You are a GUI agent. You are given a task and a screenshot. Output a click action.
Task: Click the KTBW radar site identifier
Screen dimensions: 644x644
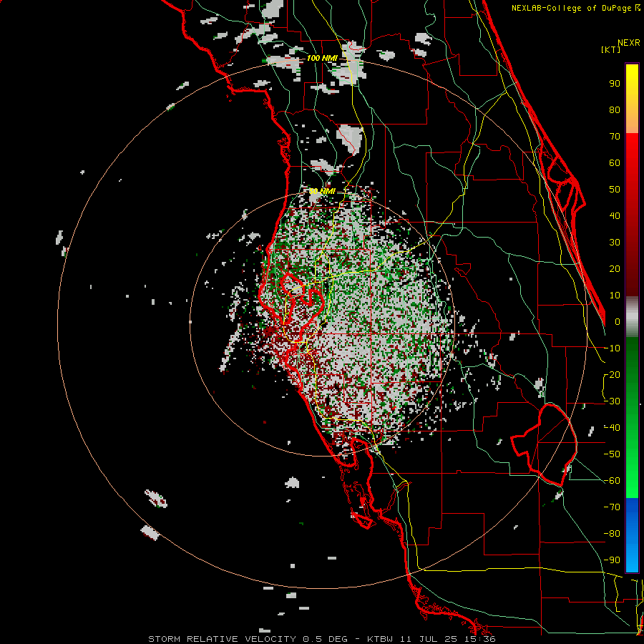click(x=381, y=639)
